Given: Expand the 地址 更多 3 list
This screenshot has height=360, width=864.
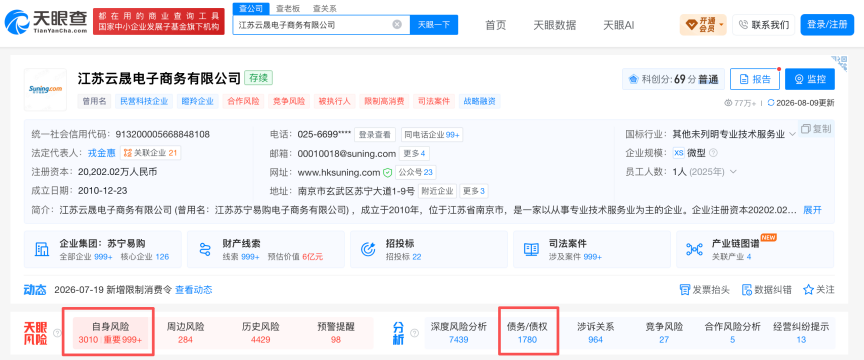Looking at the screenshot, I should (474, 191).
